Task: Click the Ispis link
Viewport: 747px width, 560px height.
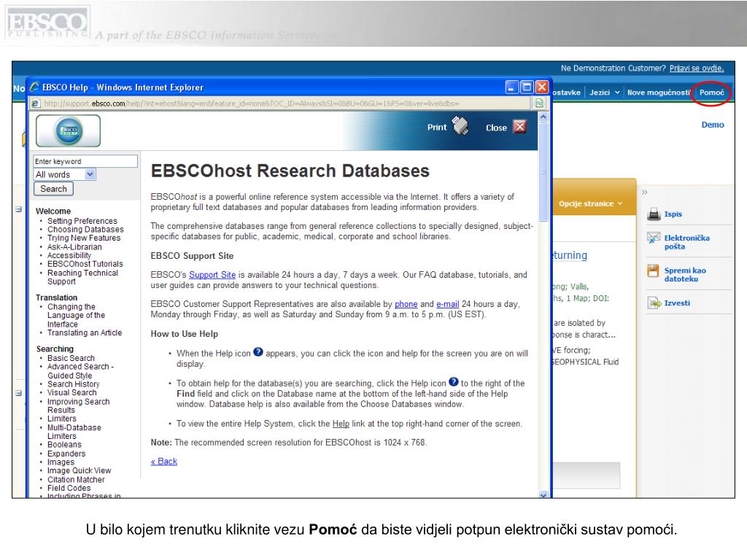Action: (673, 214)
